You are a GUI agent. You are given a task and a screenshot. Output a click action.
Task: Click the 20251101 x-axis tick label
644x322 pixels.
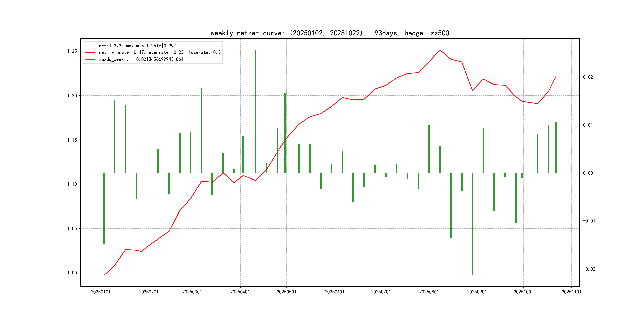click(571, 292)
